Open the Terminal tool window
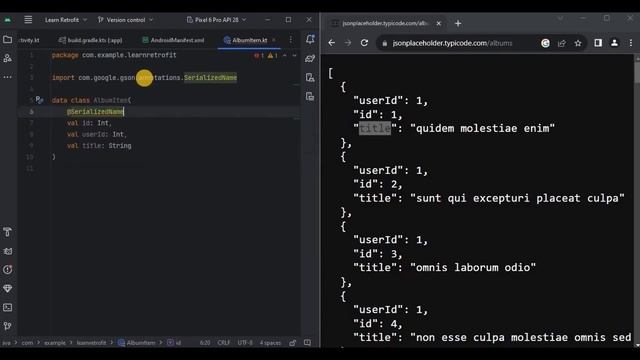This screenshot has width=640, height=360. click(x=7, y=307)
